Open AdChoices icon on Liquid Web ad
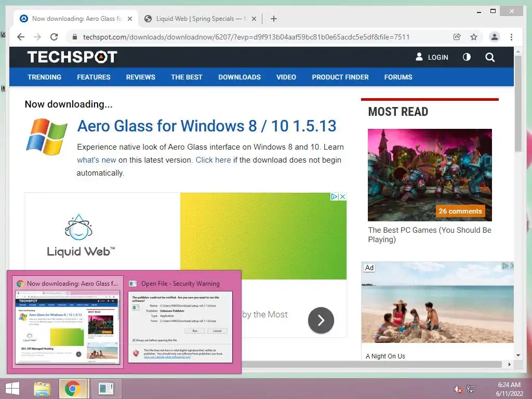Image resolution: width=532 pixels, height=399 pixels. (x=334, y=196)
